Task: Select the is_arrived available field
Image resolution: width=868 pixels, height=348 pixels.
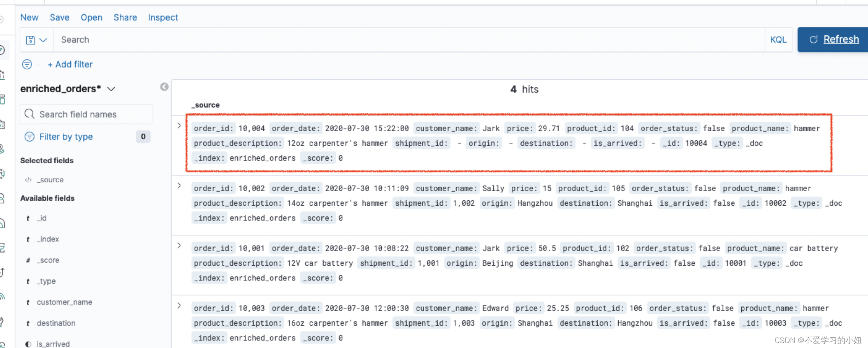Action: (x=53, y=343)
